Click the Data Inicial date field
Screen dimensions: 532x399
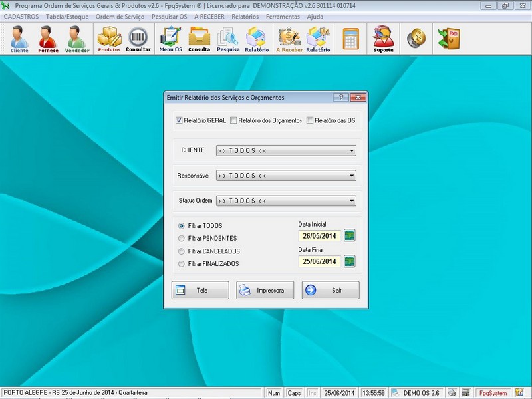(320, 235)
